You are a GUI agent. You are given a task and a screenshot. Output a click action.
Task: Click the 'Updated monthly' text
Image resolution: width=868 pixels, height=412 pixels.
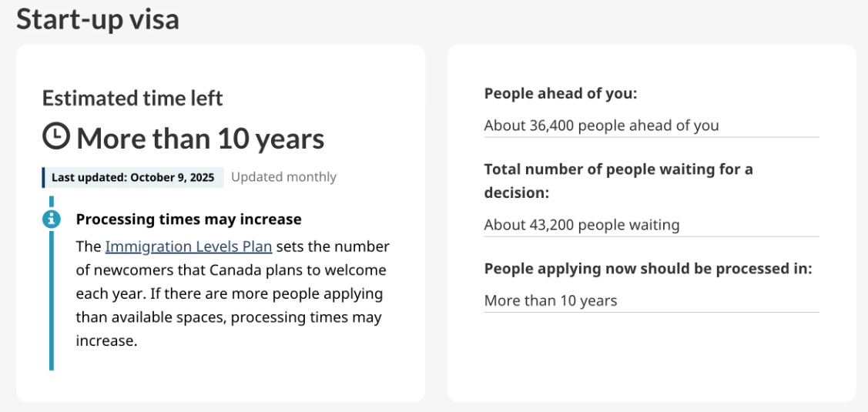(x=283, y=177)
